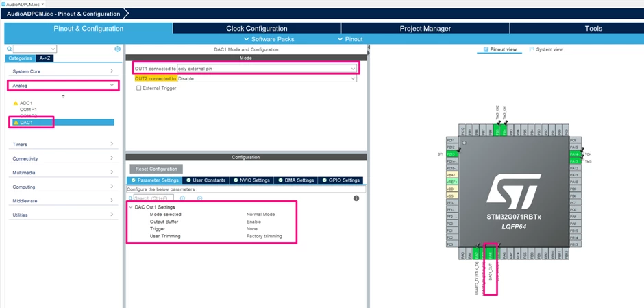Open the GPIO Settings tab
The height and width of the screenshot is (308, 644).
tap(340, 180)
